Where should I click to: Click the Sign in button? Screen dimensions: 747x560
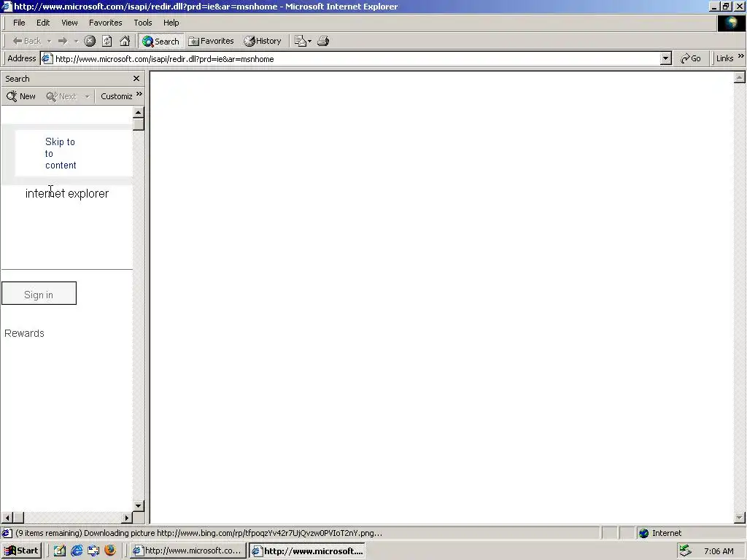pos(39,293)
